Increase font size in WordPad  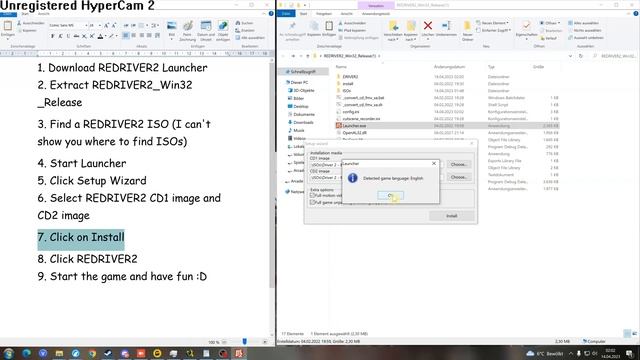click(x=106, y=25)
